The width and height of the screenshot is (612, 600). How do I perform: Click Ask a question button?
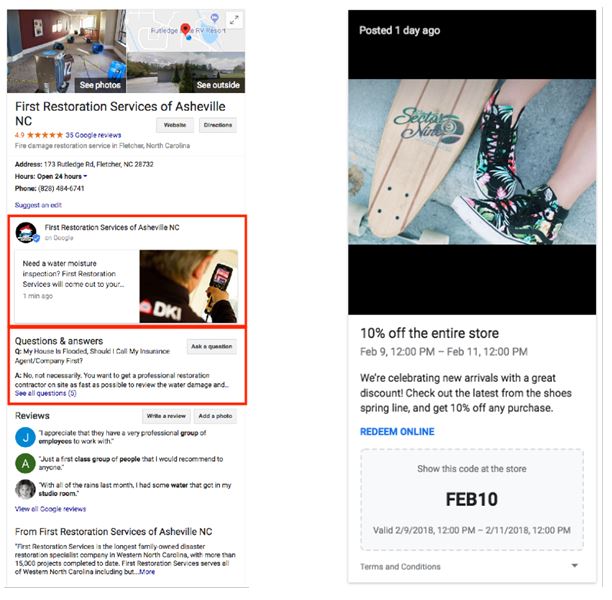(212, 347)
